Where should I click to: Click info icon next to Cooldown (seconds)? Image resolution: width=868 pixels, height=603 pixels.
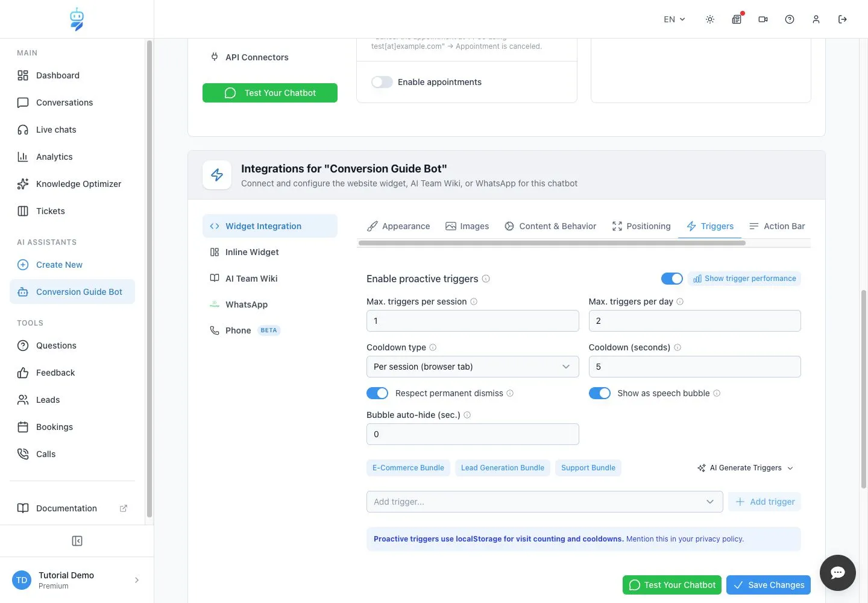tap(678, 347)
